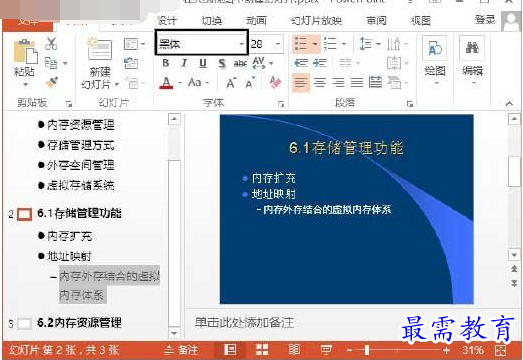Image resolution: width=523 pixels, height=360 pixels.
Task: Open the line spacing options
Action: coord(370,44)
